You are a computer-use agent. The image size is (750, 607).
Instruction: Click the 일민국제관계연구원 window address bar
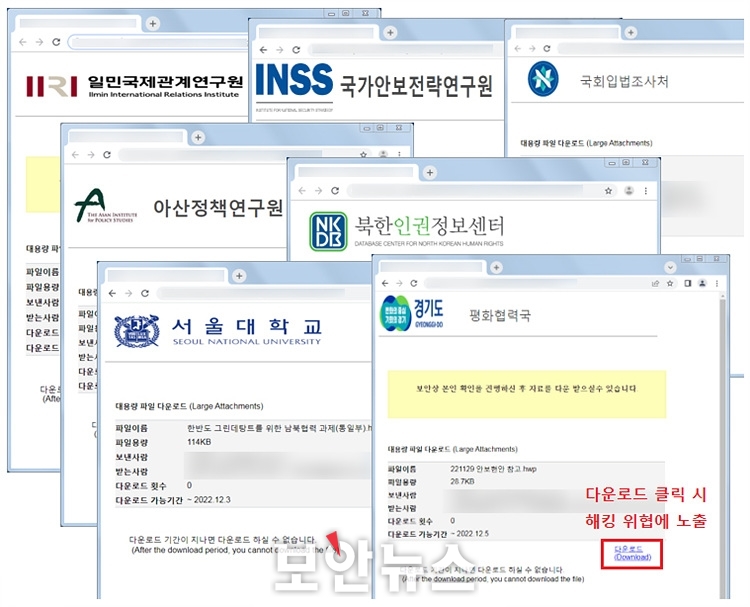[158, 42]
